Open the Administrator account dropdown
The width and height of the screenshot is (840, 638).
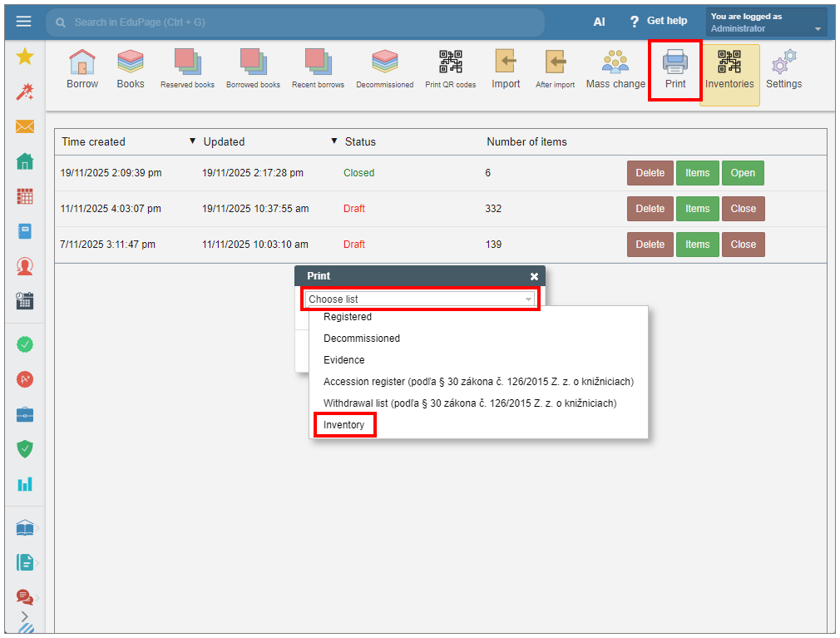click(x=766, y=22)
